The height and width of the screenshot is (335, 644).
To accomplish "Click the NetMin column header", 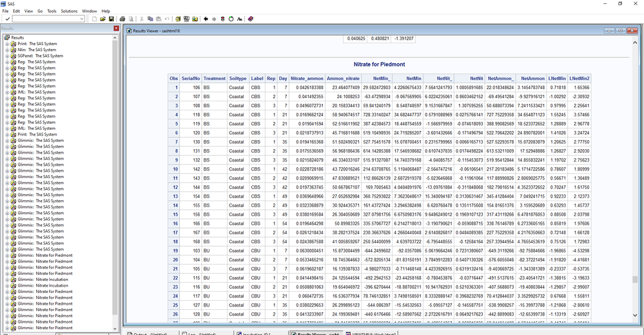I will [414, 78].
